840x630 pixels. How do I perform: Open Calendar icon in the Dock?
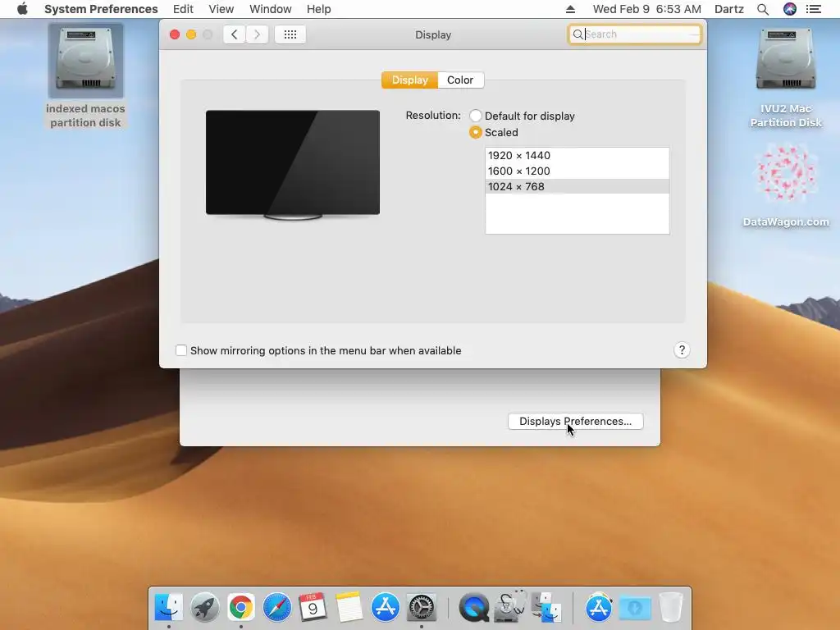coord(313,607)
